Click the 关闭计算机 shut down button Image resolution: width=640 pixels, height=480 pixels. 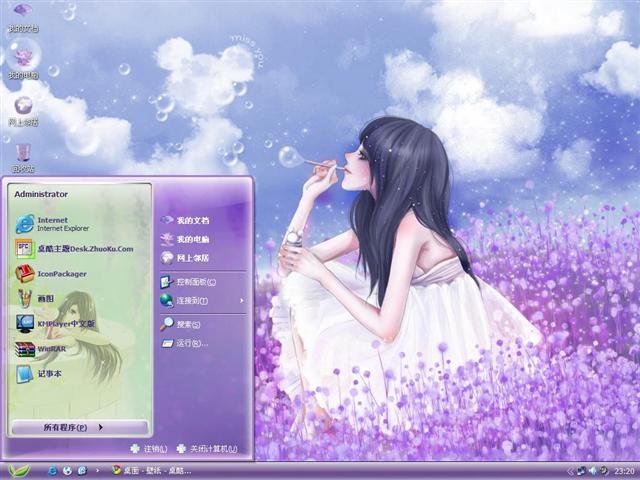(x=207, y=449)
